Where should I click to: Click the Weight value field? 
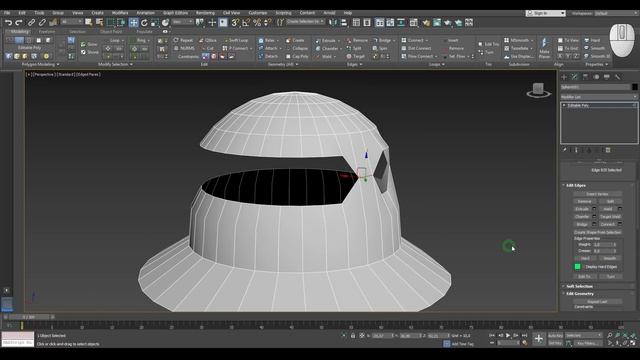(602, 244)
